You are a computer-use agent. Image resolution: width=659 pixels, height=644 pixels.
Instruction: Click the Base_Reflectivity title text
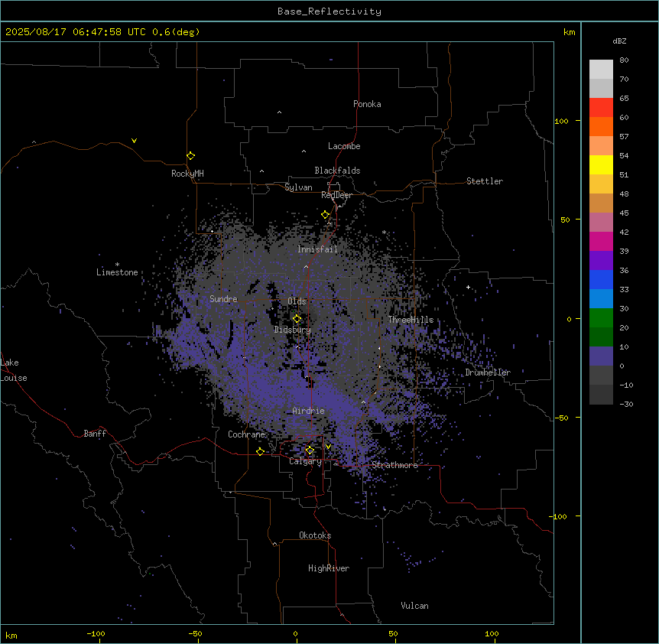tap(329, 11)
